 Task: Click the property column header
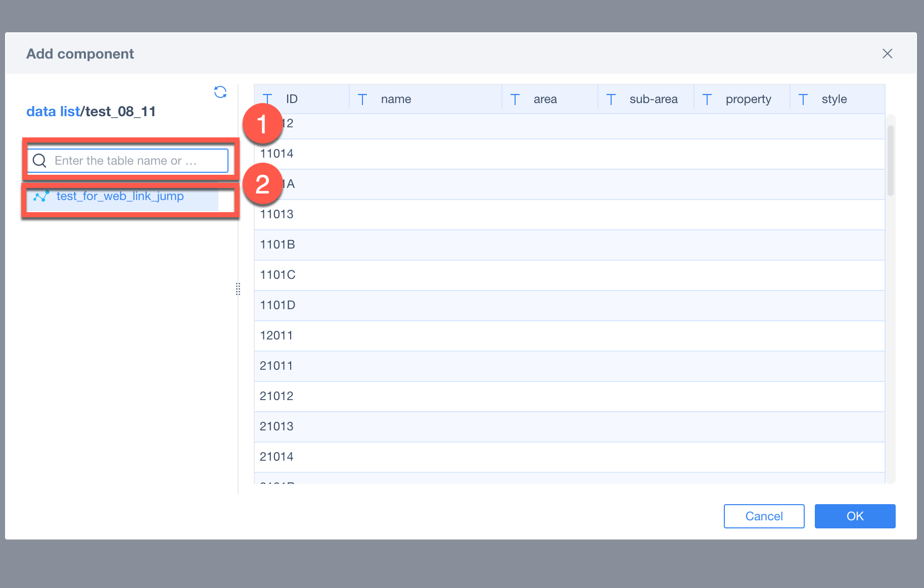pos(742,99)
